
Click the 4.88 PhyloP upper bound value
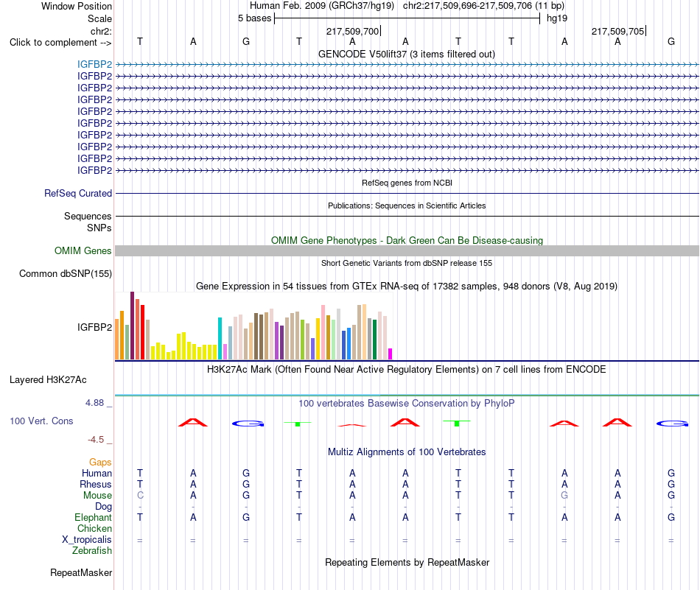tap(95, 403)
